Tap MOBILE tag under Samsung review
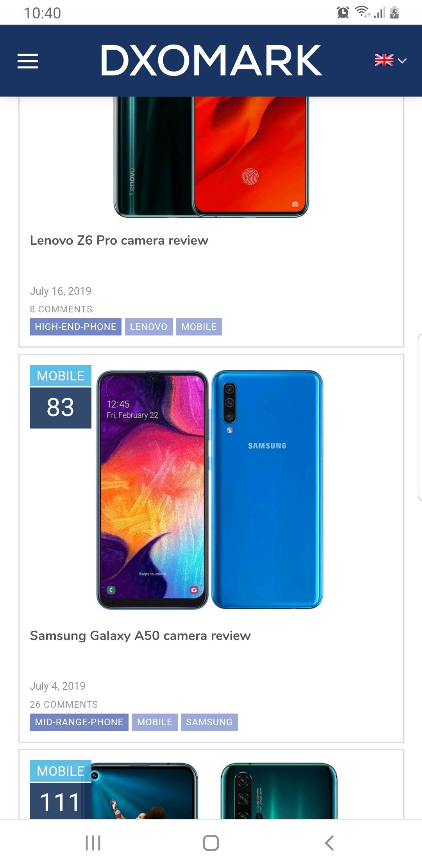422x868 pixels. click(155, 722)
